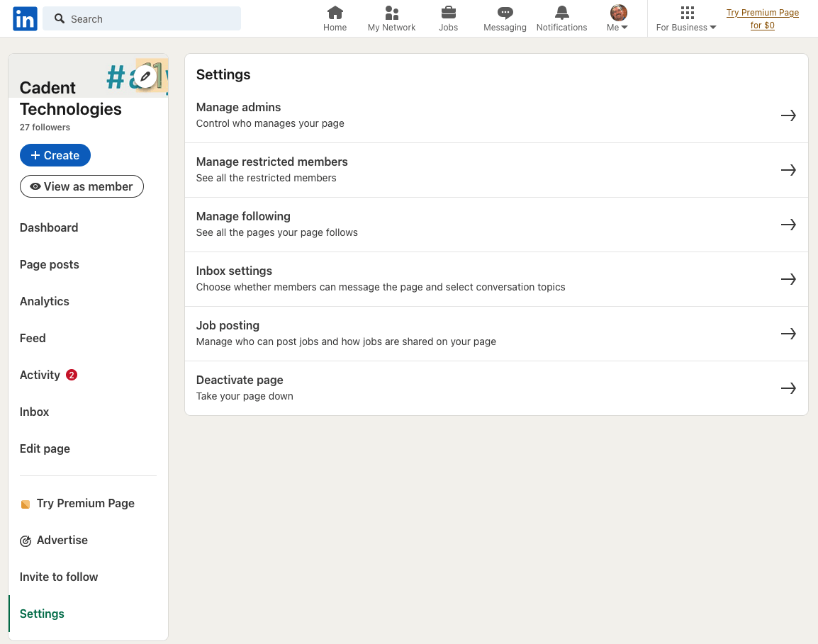Screen dimensions: 818x644
Task: Open Notifications bell icon
Action: (x=562, y=12)
